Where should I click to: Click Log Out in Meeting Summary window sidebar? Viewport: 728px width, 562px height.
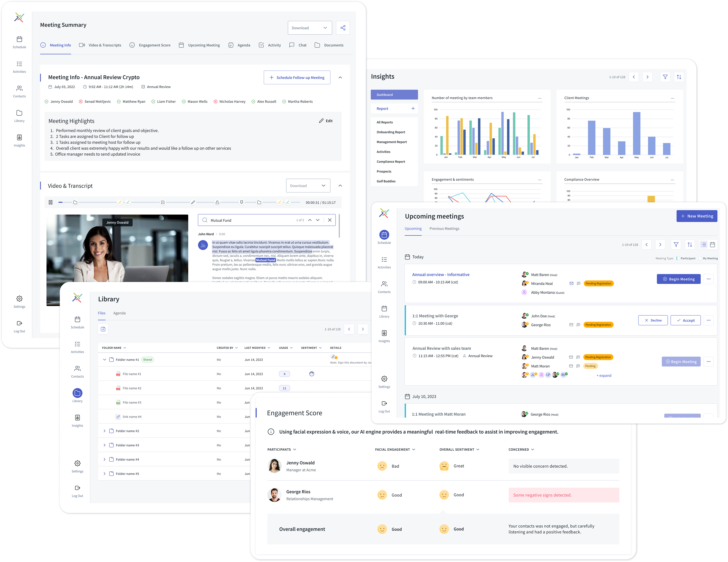click(x=19, y=326)
